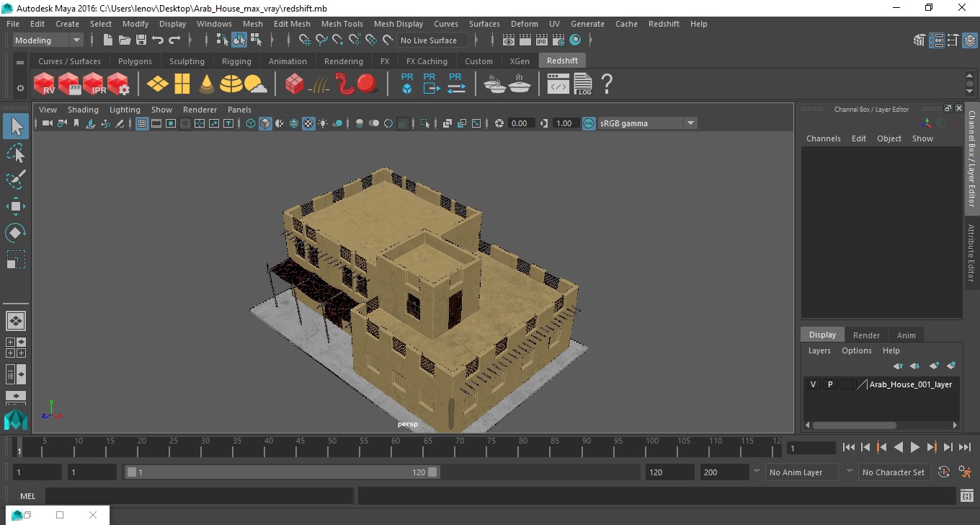Go to the end of the playback range
The image size is (980, 525).
pos(964,447)
